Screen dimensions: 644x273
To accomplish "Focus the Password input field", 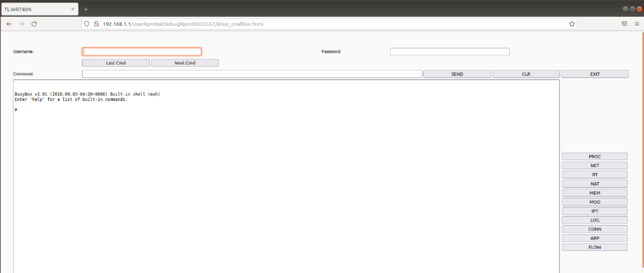I will [450, 52].
